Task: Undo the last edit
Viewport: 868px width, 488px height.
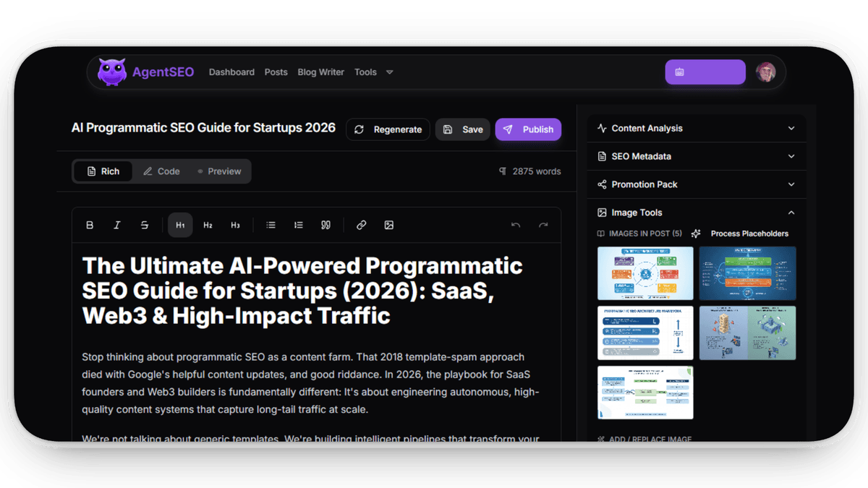Action: (x=516, y=226)
